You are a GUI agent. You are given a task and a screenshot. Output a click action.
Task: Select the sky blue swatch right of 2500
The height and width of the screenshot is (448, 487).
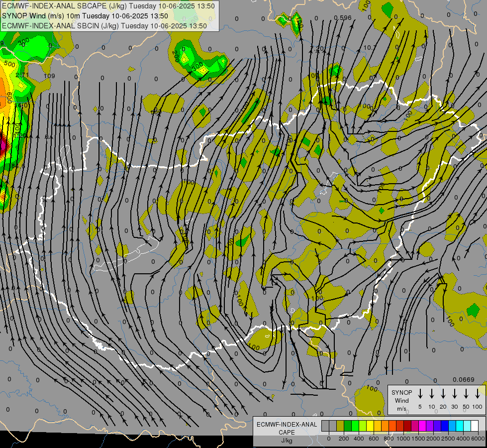452,426
